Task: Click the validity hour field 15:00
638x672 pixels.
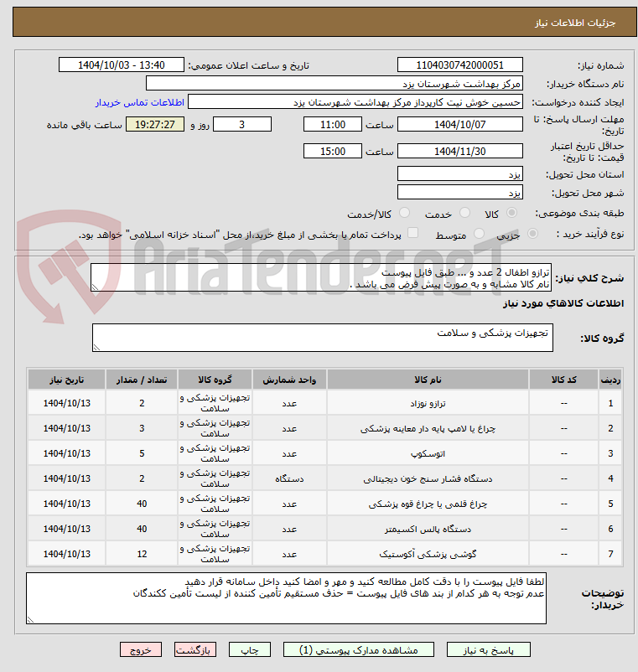Action: 333,151
